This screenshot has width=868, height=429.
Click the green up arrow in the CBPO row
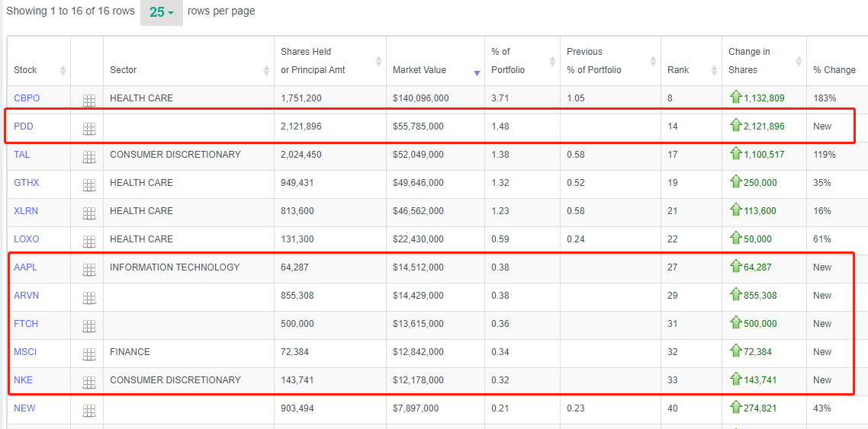(736, 98)
